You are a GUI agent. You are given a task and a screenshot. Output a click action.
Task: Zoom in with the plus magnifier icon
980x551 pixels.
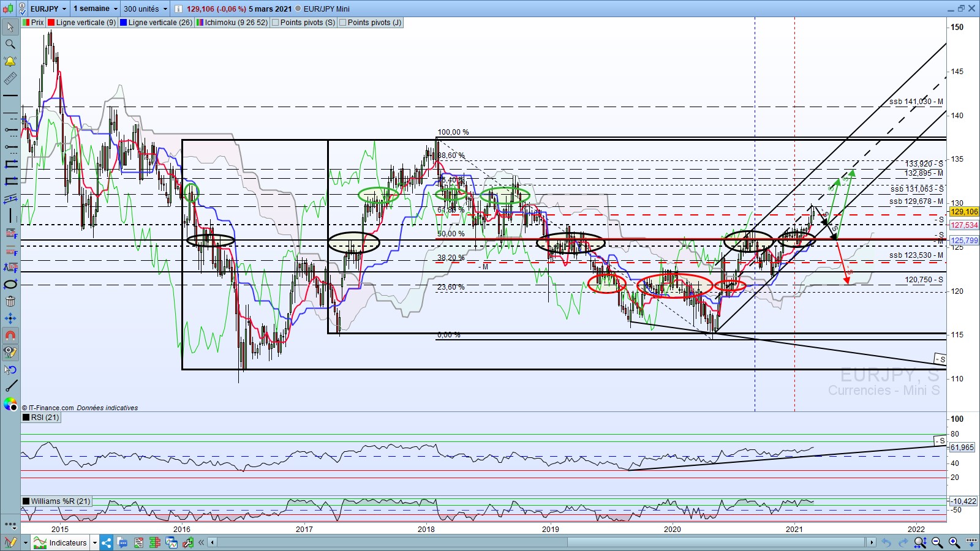pyautogui.click(x=954, y=542)
